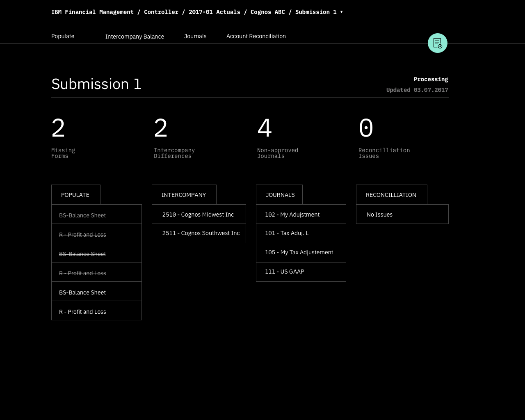
Task: Click the Non-approved Journals label
Action: (278, 153)
